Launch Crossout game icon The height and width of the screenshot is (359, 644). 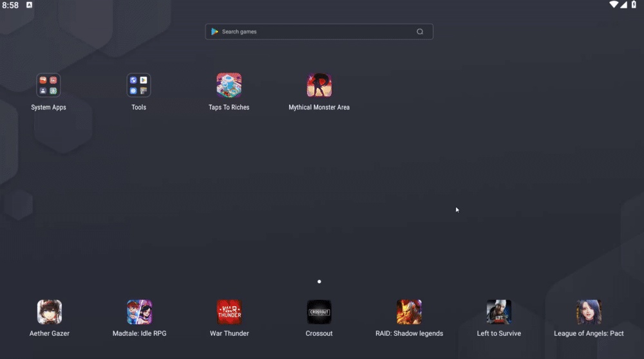319,312
